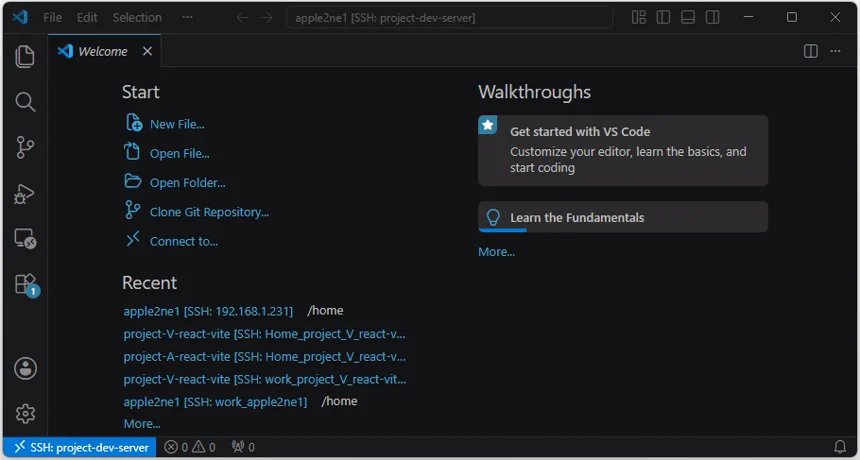Open the Edit menu
The image size is (860, 460).
(x=87, y=18)
